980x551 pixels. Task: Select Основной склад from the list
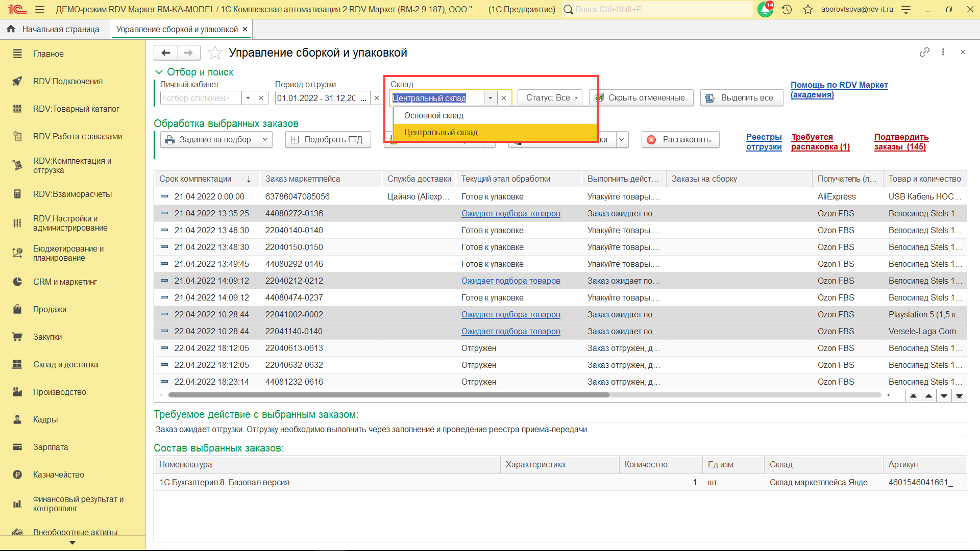click(x=434, y=116)
